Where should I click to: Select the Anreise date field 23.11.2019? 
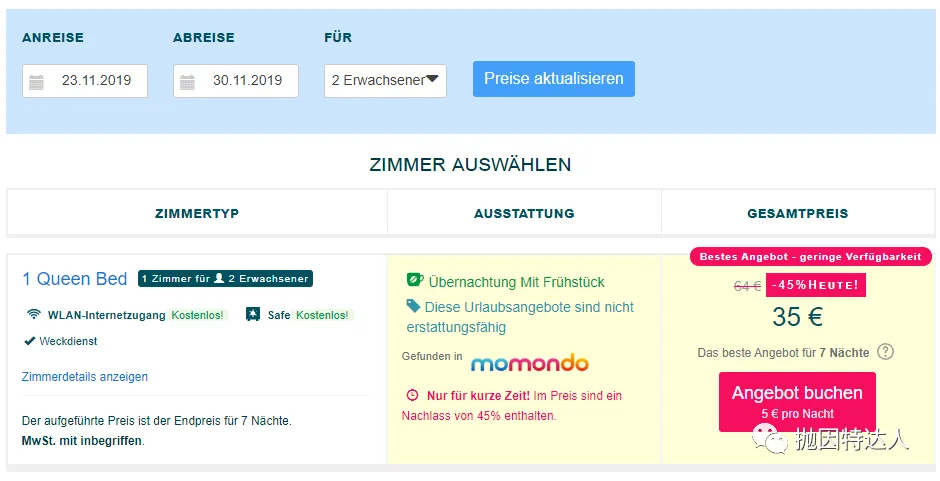click(x=85, y=81)
